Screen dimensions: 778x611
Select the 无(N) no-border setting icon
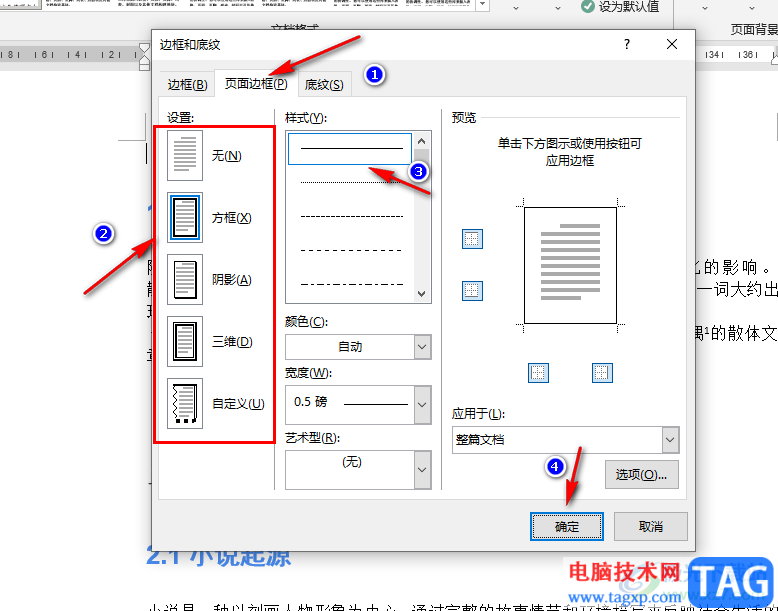tap(185, 155)
